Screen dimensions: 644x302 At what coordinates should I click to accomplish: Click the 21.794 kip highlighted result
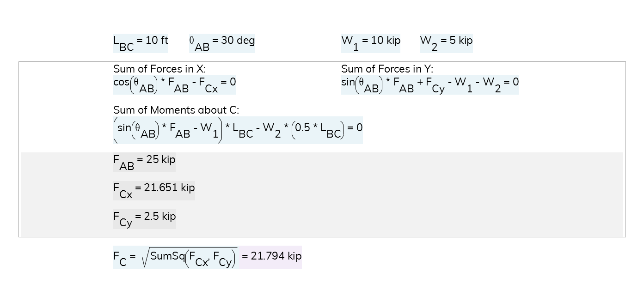270,257
